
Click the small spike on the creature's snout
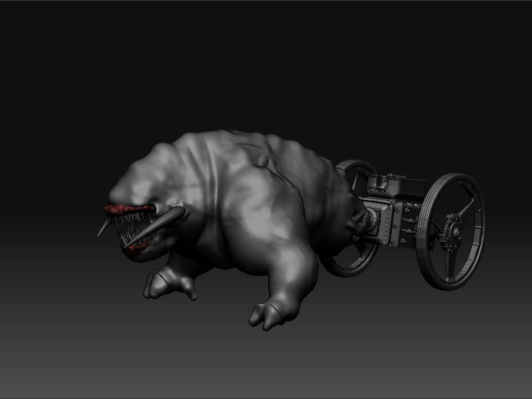pos(103,228)
